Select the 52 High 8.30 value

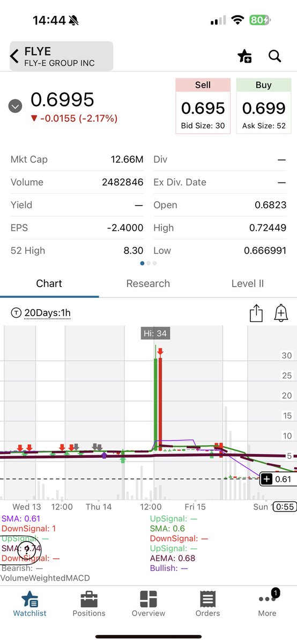[x=134, y=250]
